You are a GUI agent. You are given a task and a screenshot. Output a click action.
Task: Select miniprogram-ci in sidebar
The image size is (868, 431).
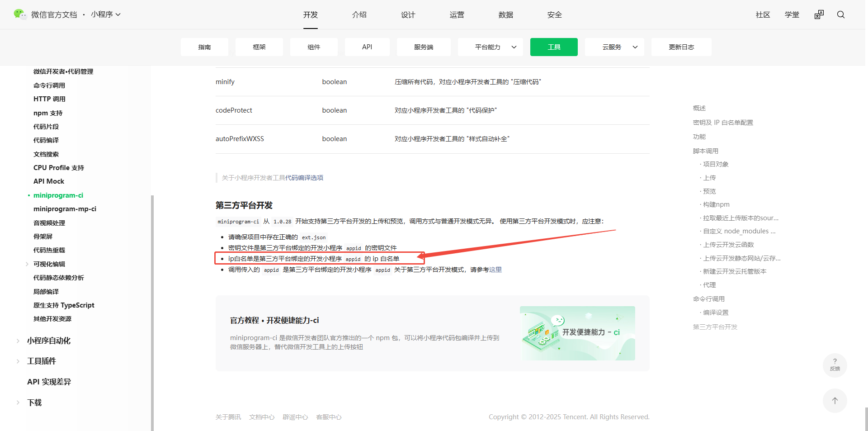coord(58,195)
